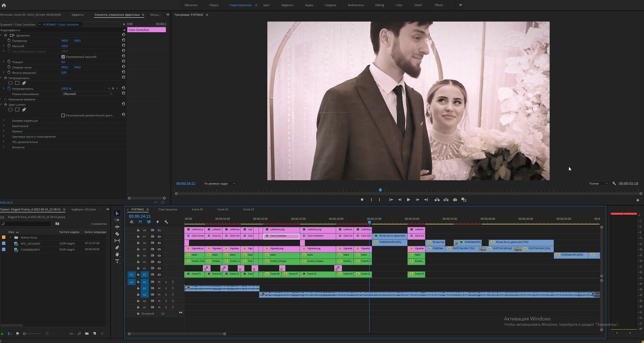
Task: Open Final Sequence timeline tab
Action: (168, 209)
